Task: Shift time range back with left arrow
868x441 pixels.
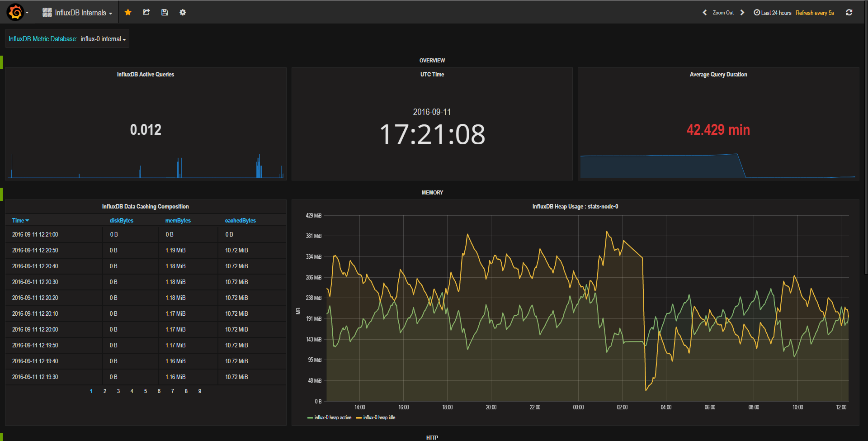Action: (x=704, y=13)
